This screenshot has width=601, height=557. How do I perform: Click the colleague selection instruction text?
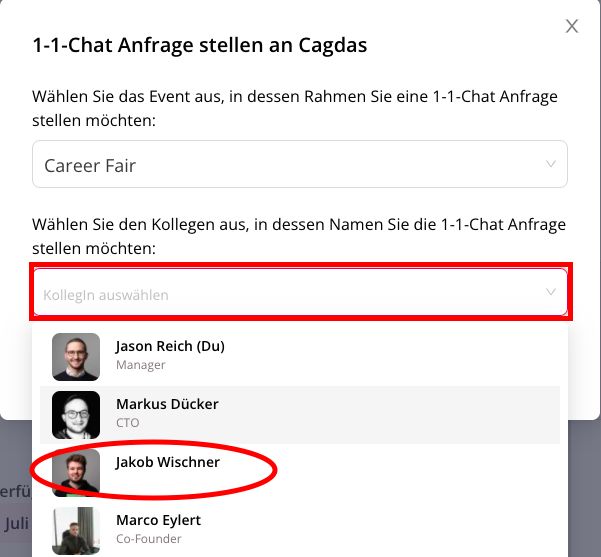(299, 237)
